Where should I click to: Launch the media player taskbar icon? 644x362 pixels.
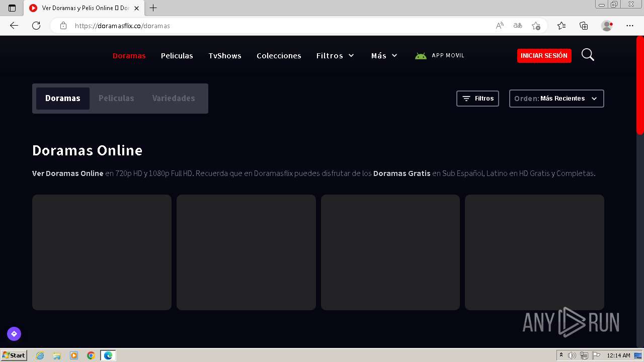pyautogui.click(x=74, y=355)
